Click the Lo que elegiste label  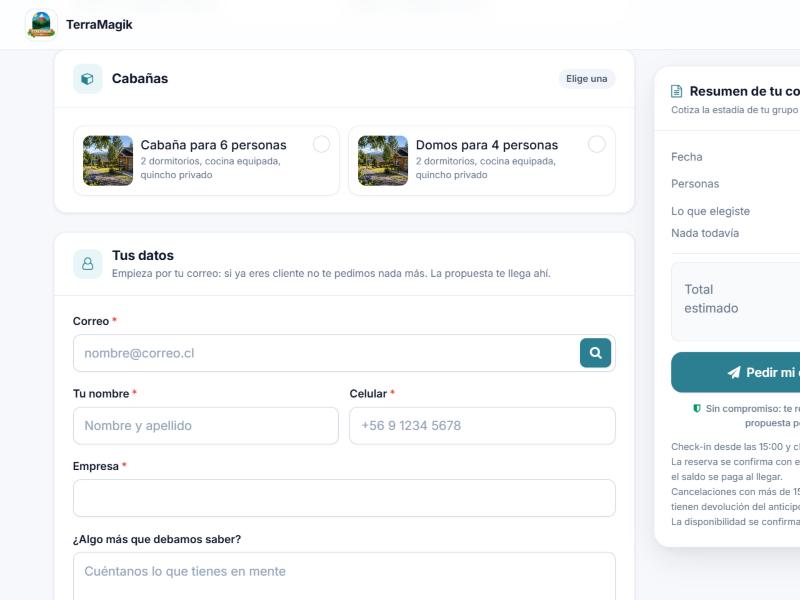pos(711,211)
